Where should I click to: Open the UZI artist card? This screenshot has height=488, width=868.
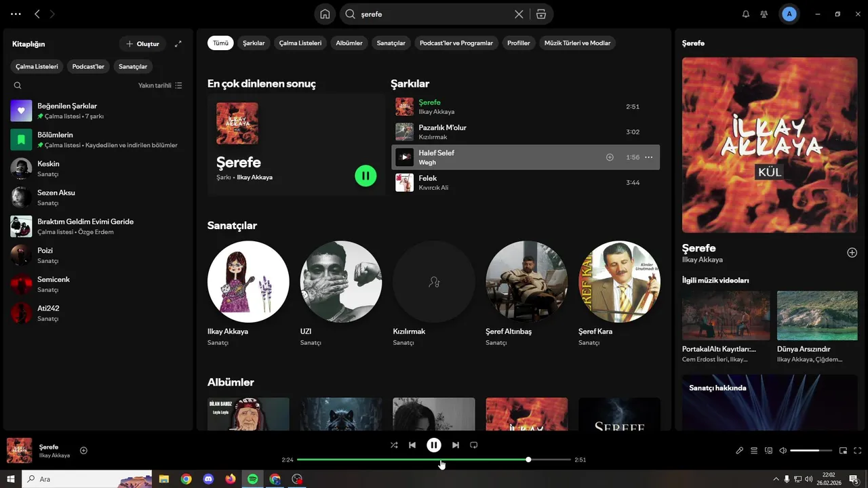click(341, 295)
